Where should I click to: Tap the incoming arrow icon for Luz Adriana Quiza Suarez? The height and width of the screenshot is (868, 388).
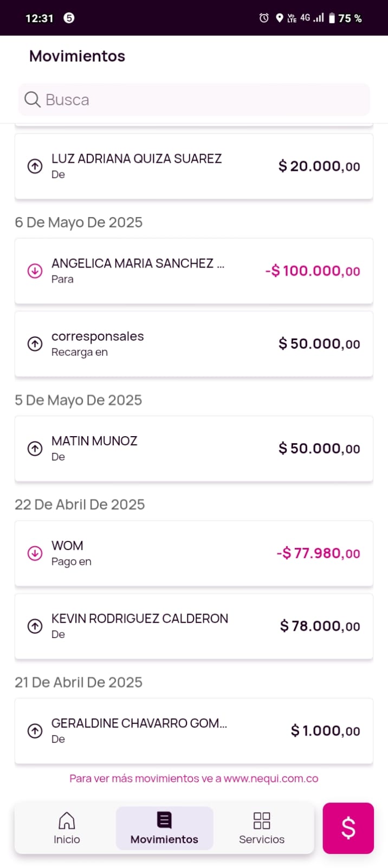(35, 166)
